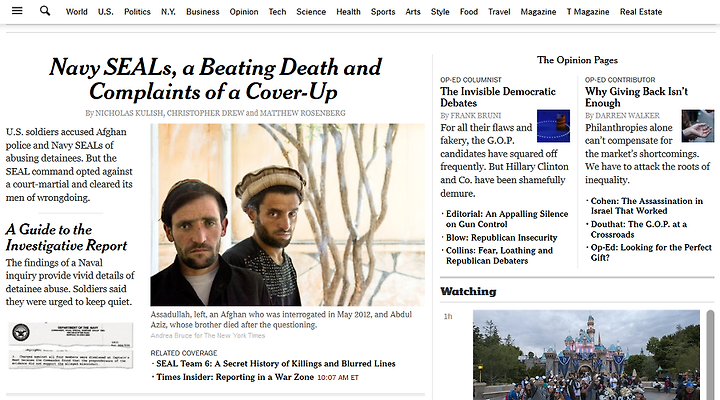The height and width of the screenshot is (400, 720).
Task: Select T Magazine in the top navigation
Action: pyautogui.click(x=588, y=12)
